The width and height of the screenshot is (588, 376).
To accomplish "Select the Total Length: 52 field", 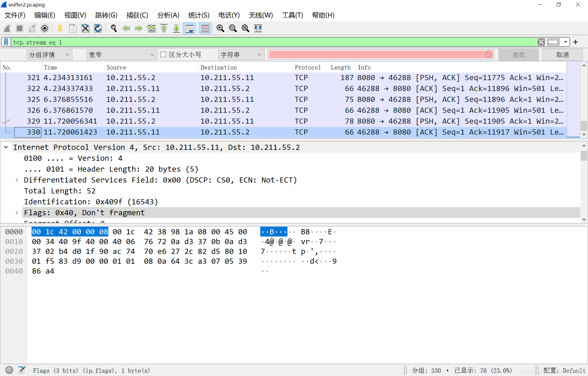I will coord(60,191).
